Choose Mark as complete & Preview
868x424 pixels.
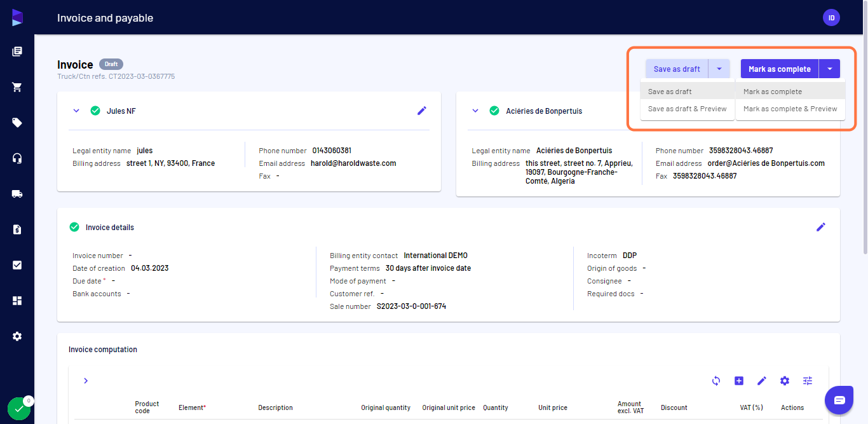tap(790, 109)
